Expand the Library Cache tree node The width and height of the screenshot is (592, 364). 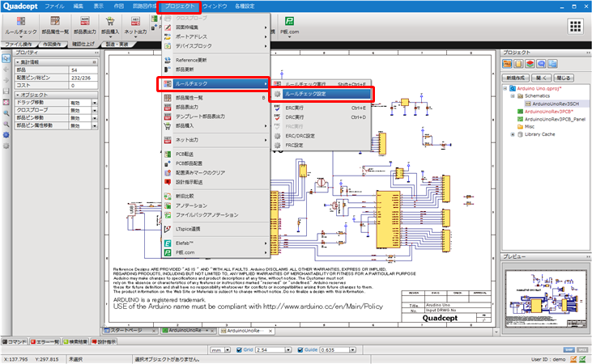[513, 134]
